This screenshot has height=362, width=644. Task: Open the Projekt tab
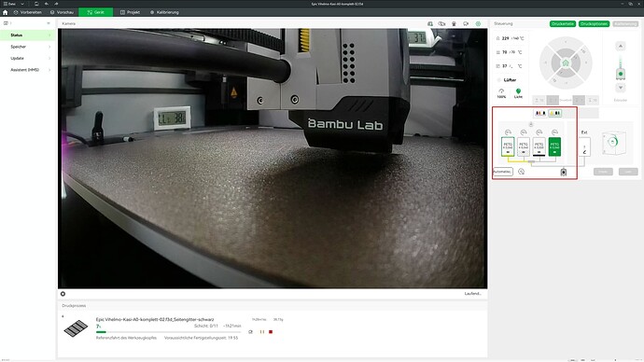click(x=130, y=12)
